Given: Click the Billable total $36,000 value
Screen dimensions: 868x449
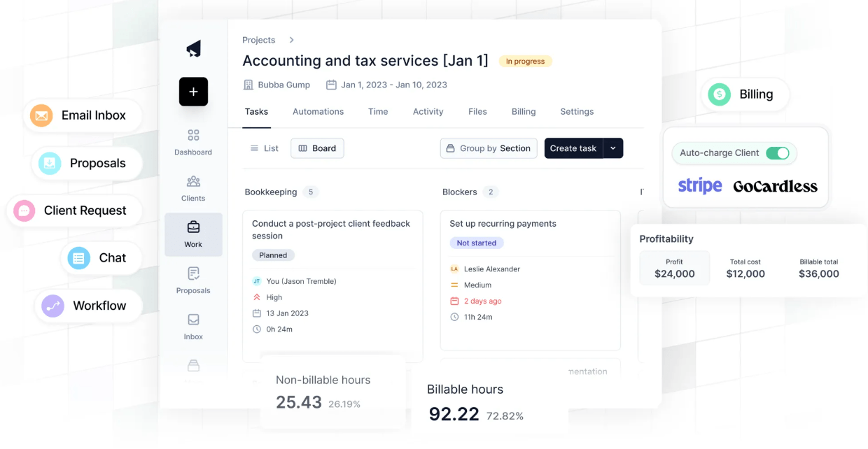Looking at the screenshot, I should (819, 274).
